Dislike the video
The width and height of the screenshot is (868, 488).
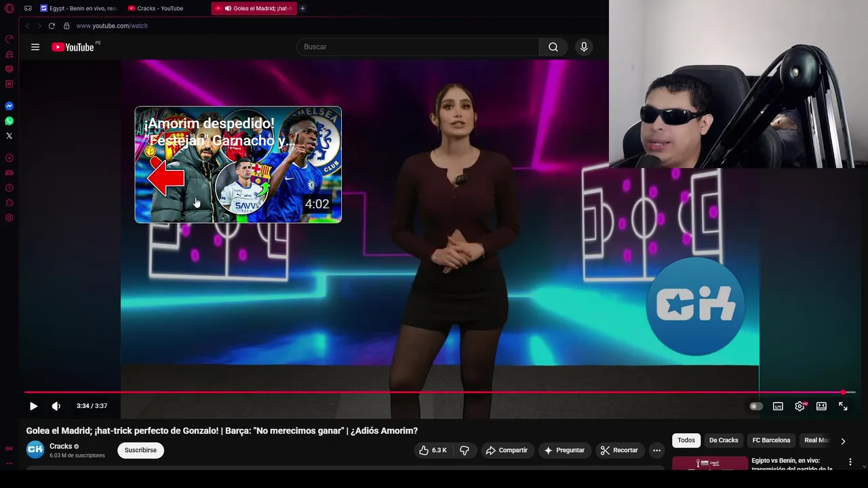click(465, 450)
